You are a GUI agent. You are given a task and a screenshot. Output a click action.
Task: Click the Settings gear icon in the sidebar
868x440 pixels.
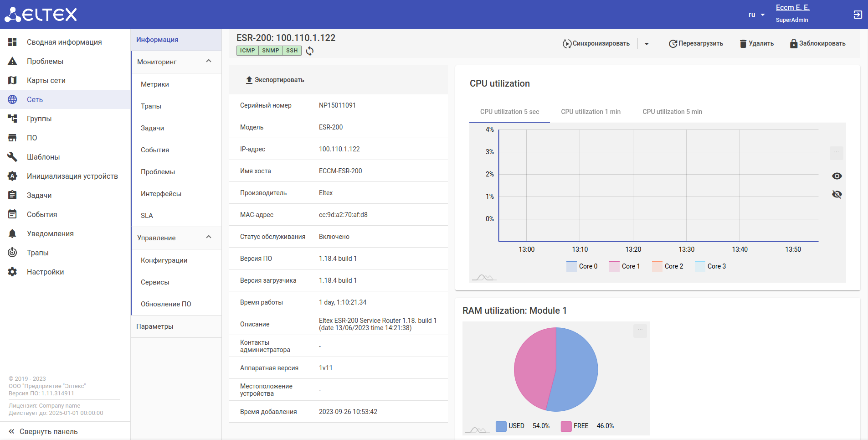tap(12, 272)
